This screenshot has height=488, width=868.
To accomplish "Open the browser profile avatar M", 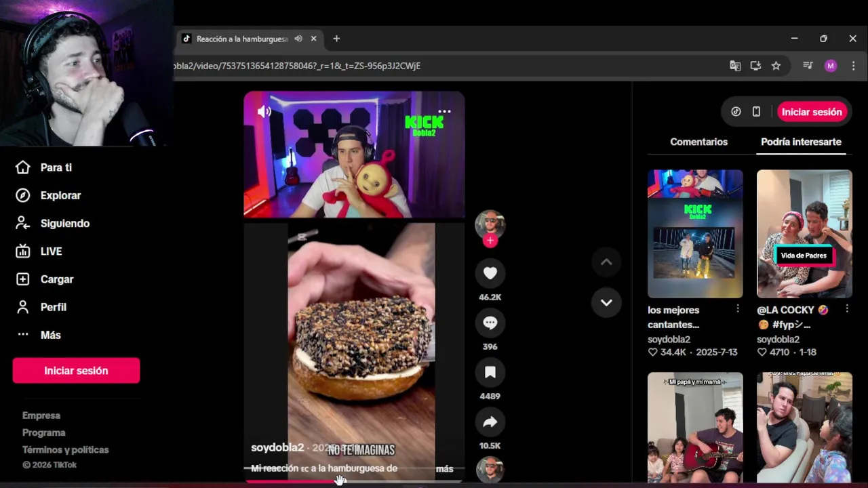I will coord(831,66).
